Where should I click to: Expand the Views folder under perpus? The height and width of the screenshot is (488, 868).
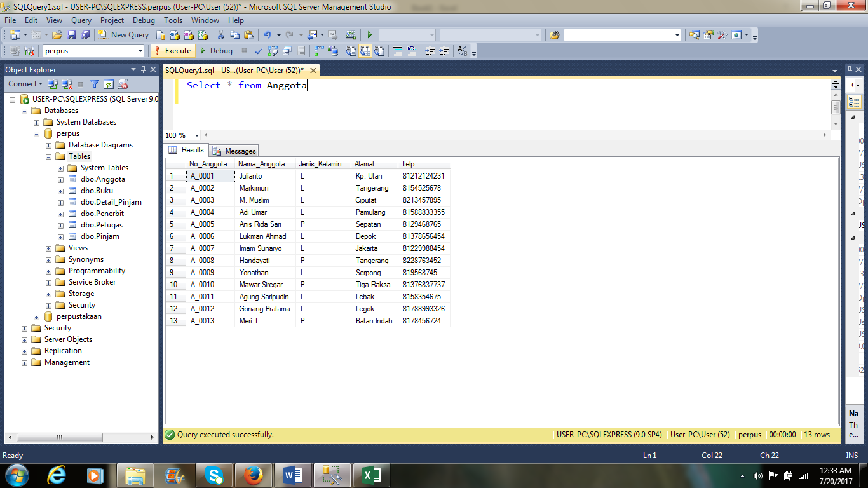[x=48, y=248]
